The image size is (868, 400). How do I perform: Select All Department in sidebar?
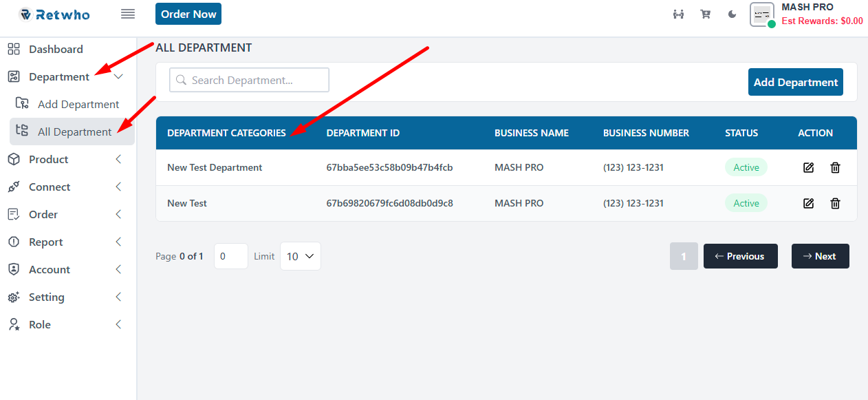pos(74,131)
